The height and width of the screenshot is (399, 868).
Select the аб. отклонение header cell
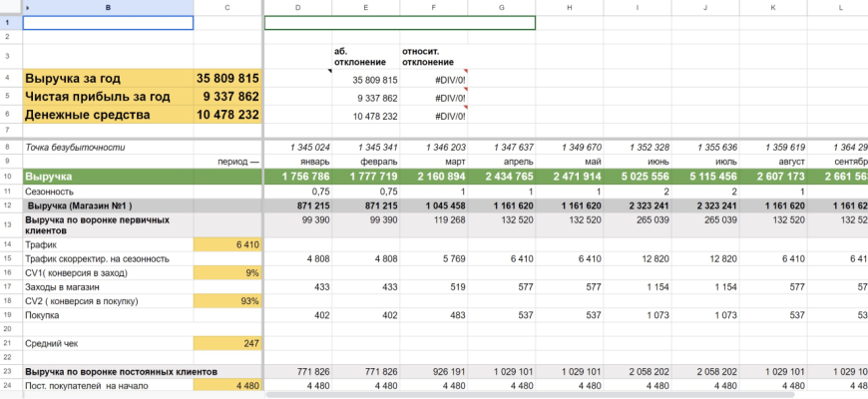[365, 56]
